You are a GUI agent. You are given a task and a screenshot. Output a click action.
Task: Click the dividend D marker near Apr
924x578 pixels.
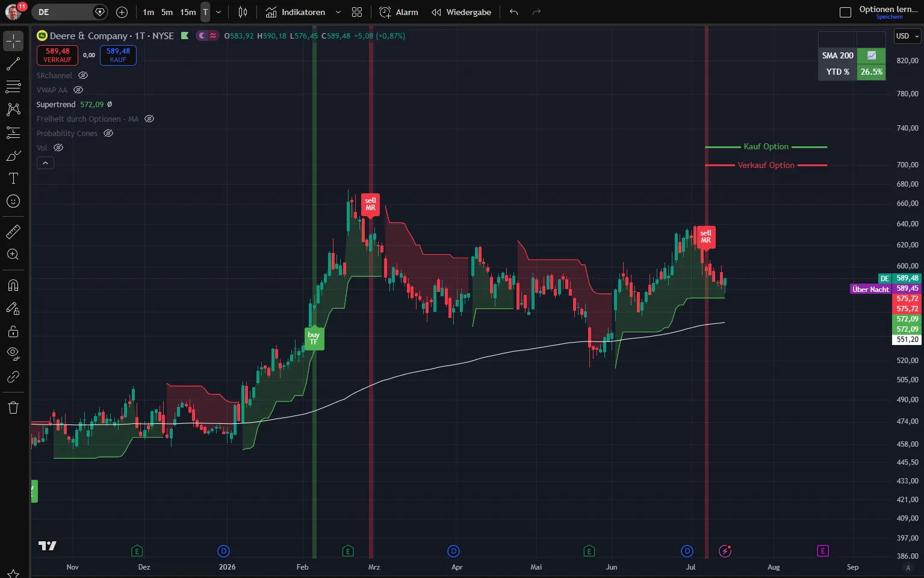coord(454,551)
